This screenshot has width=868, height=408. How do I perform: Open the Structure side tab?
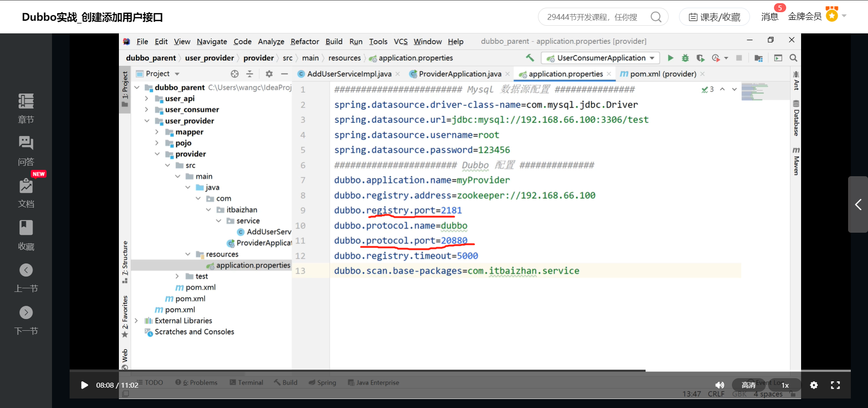tap(125, 262)
